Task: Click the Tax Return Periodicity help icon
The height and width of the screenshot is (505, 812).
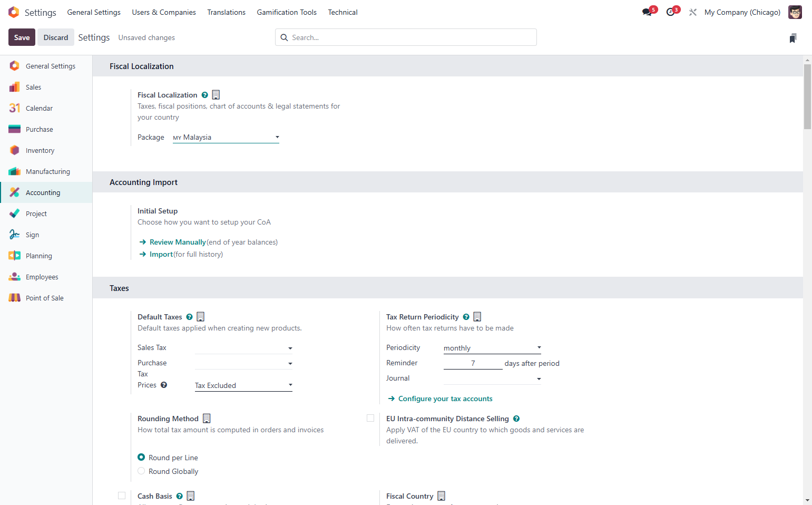Action: point(466,317)
